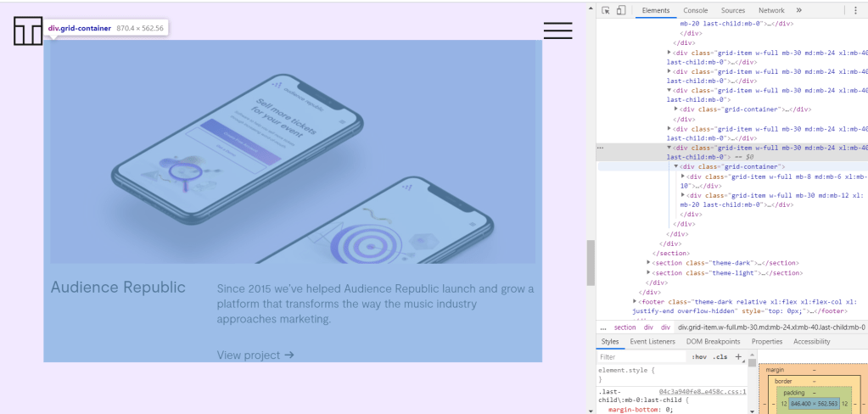Show more DevTools tabs with the chevron

[x=798, y=10]
